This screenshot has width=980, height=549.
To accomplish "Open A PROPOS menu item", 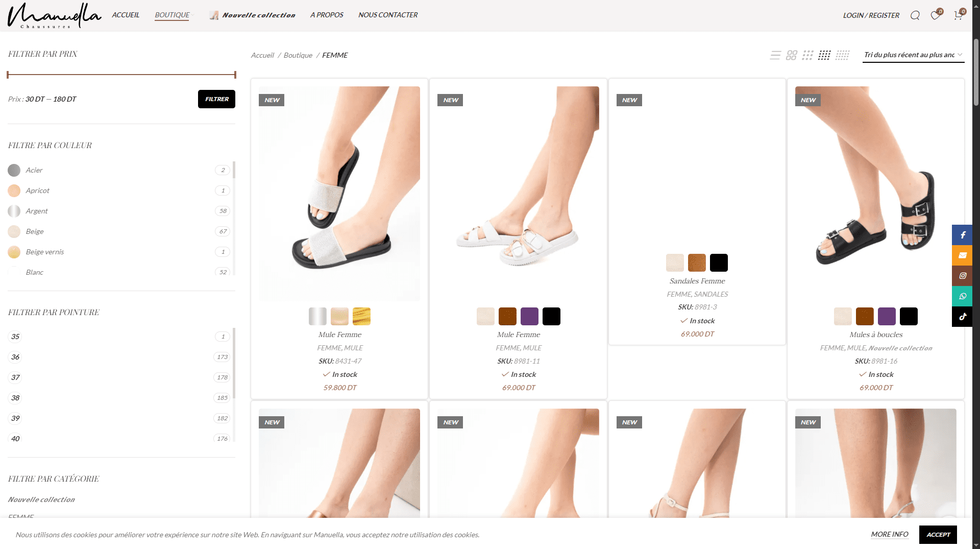I will (327, 15).
